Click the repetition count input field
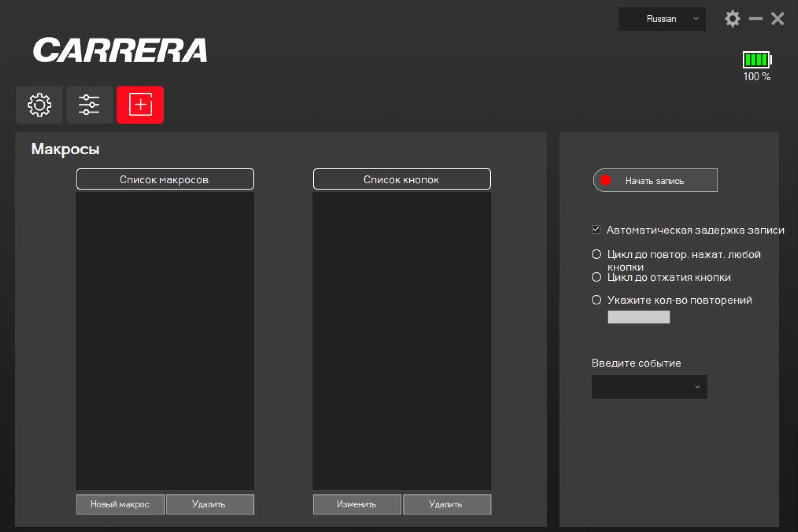This screenshot has height=532, width=798. tap(638, 317)
